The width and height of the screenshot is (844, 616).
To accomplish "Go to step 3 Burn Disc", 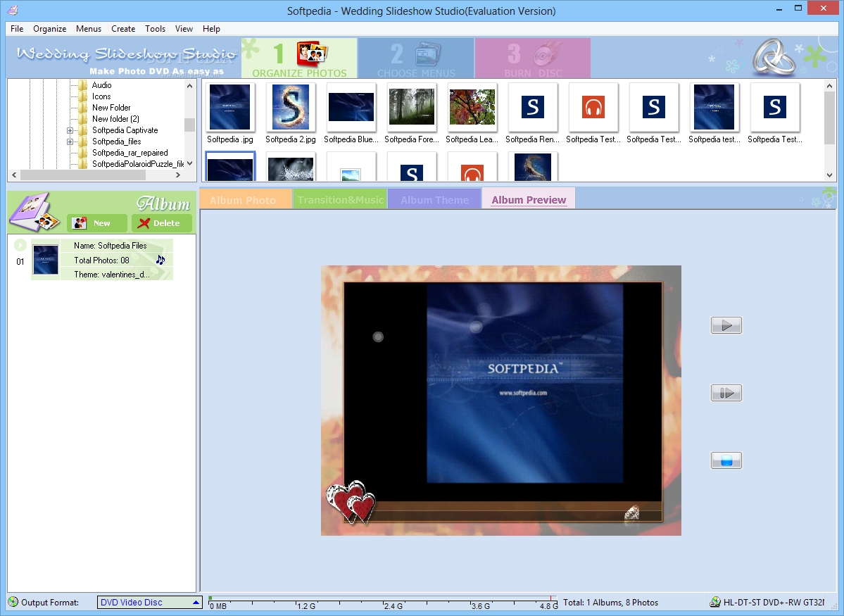I will (x=533, y=58).
